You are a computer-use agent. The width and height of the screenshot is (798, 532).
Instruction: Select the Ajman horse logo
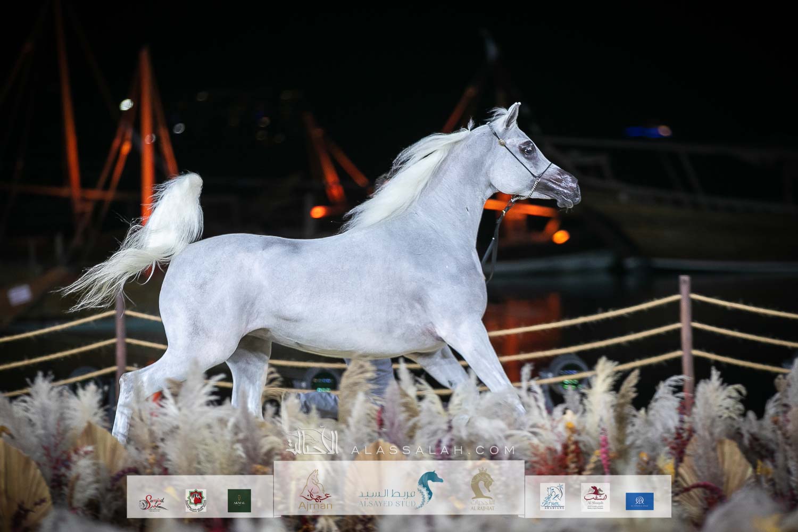[x=316, y=493]
